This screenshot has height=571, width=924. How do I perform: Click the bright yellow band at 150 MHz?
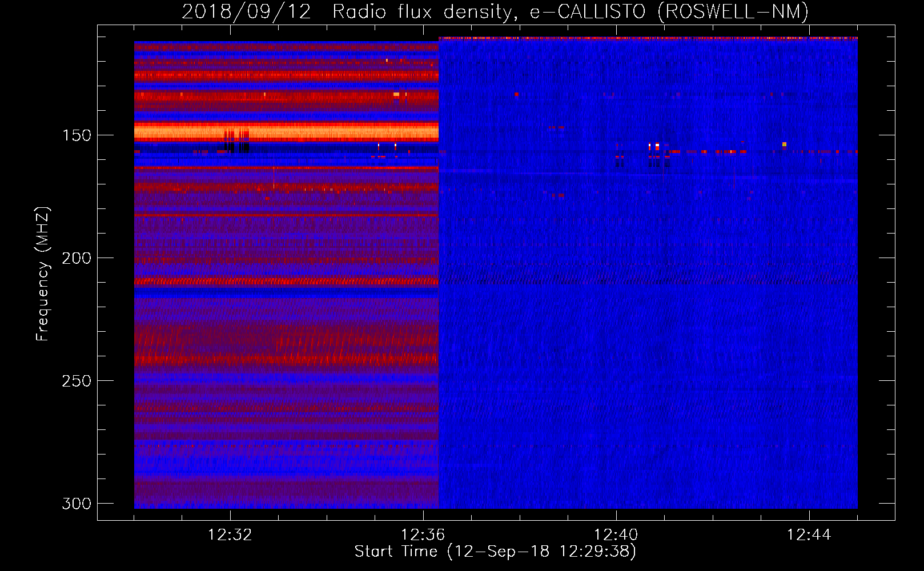coord(286,133)
